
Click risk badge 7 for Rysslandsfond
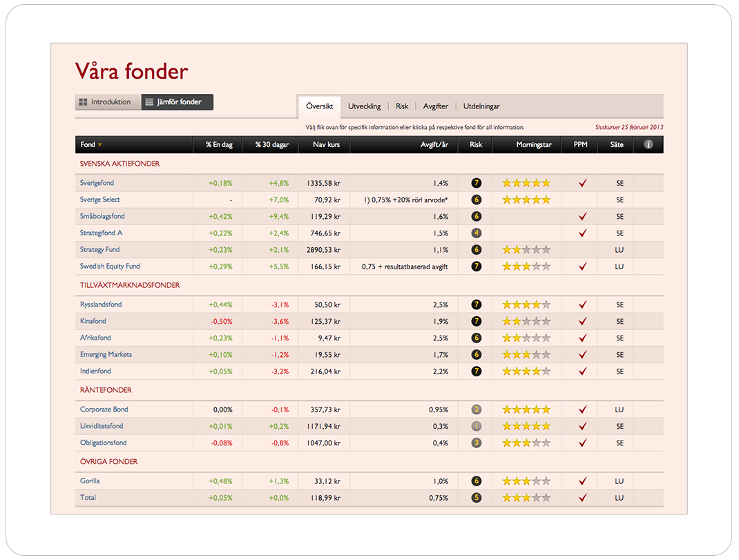point(477,305)
